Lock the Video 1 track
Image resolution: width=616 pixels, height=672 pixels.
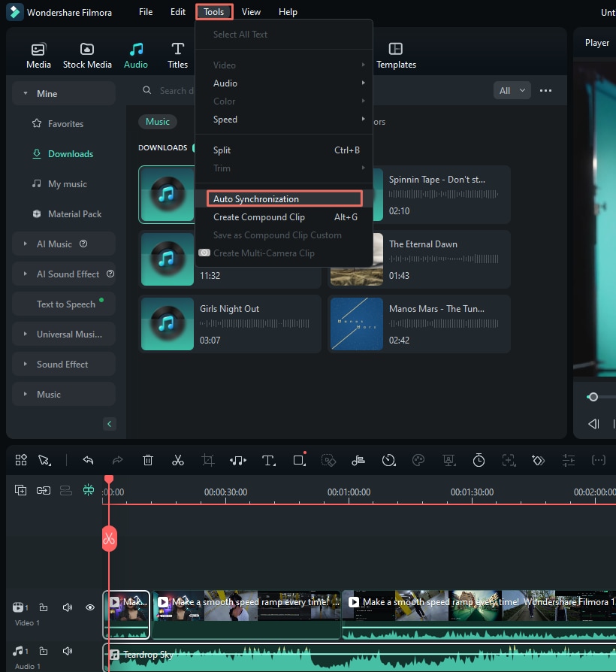point(44,607)
